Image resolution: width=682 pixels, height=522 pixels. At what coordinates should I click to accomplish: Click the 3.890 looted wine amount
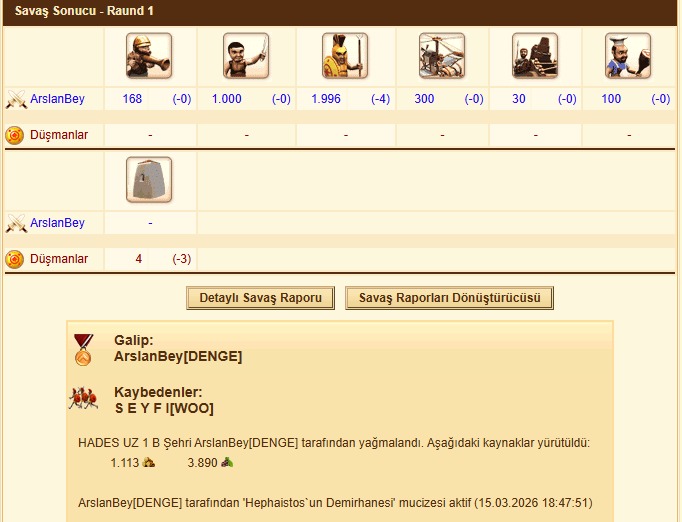pyautogui.click(x=202, y=462)
